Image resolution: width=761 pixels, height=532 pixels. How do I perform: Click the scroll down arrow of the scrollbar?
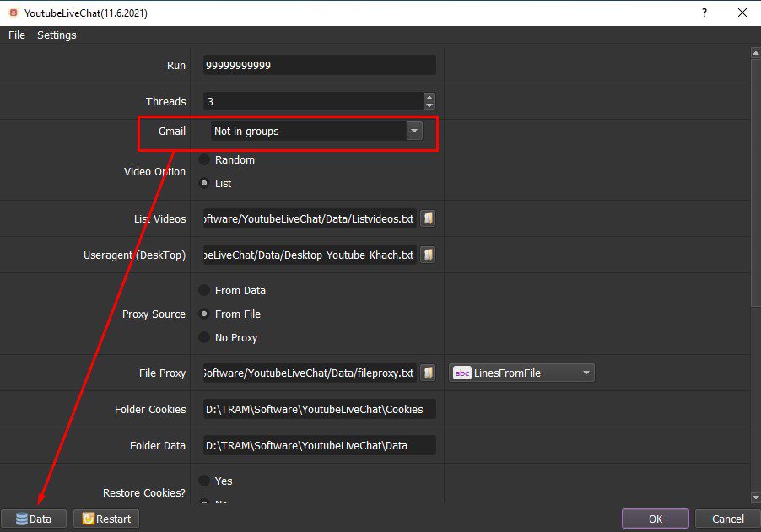pyautogui.click(x=756, y=497)
